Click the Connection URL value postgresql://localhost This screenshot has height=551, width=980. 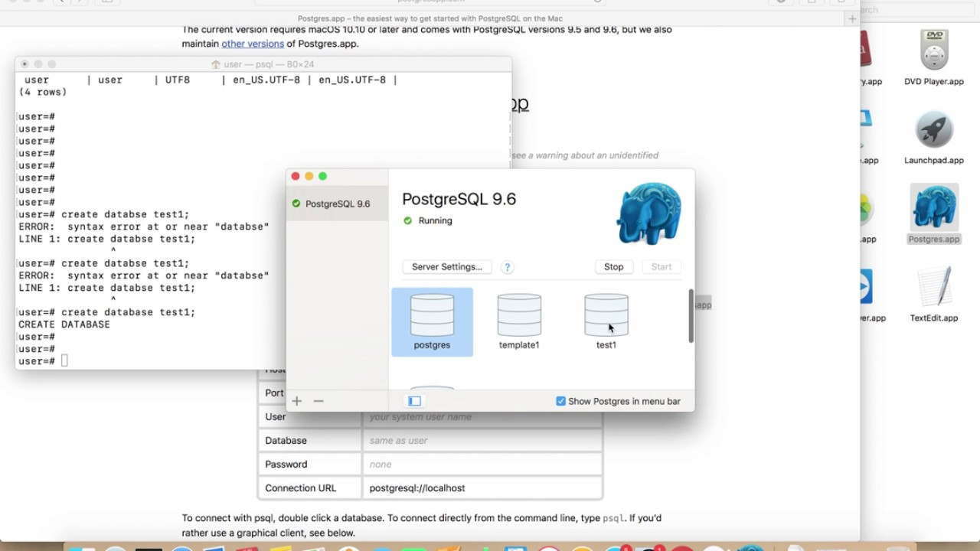417,488
